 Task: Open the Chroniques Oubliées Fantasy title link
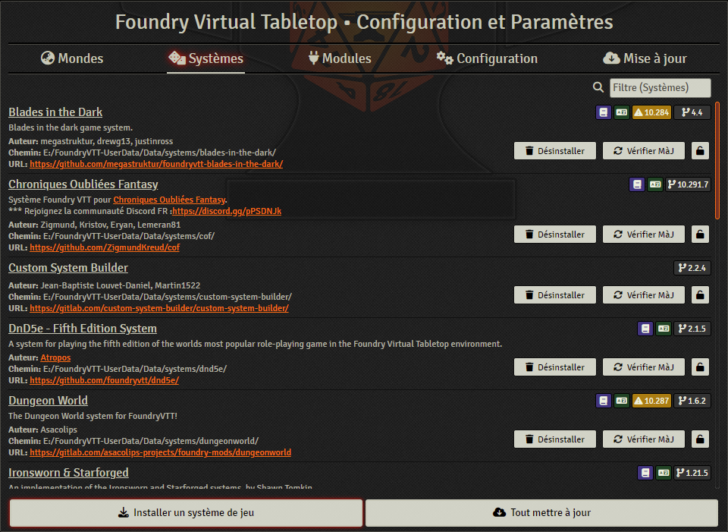(83, 184)
